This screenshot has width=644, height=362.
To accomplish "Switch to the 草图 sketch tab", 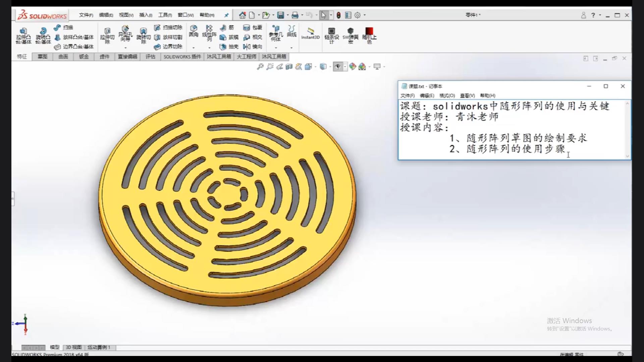I will pos(42,57).
